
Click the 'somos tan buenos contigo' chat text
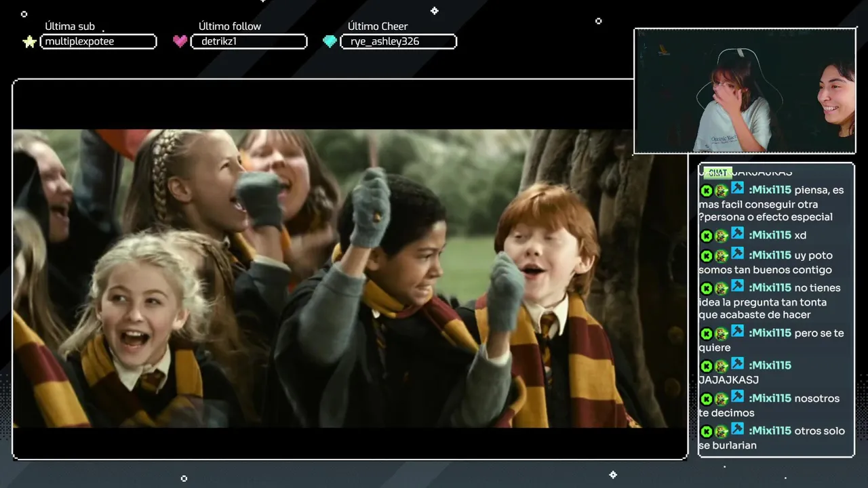[765, 270]
